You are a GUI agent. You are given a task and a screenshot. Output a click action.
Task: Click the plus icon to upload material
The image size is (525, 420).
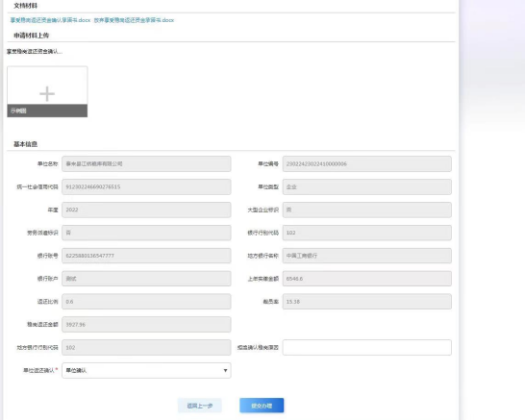pyautogui.click(x=47, y=93)
